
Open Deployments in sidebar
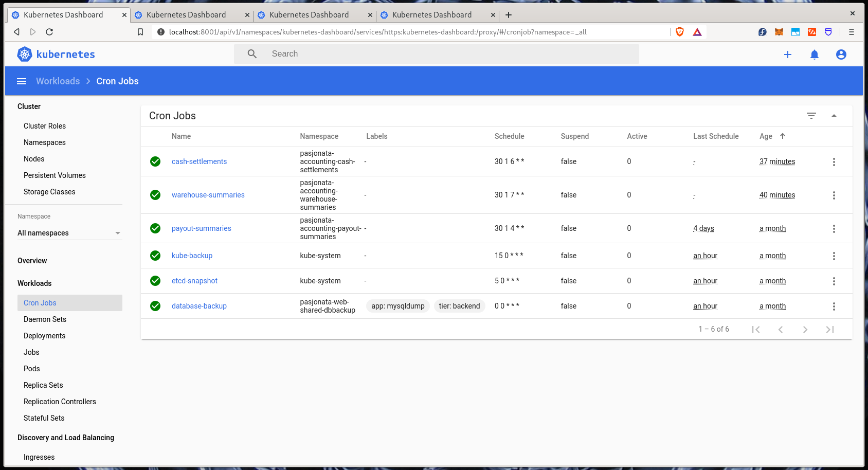click(x=44, y=336)
